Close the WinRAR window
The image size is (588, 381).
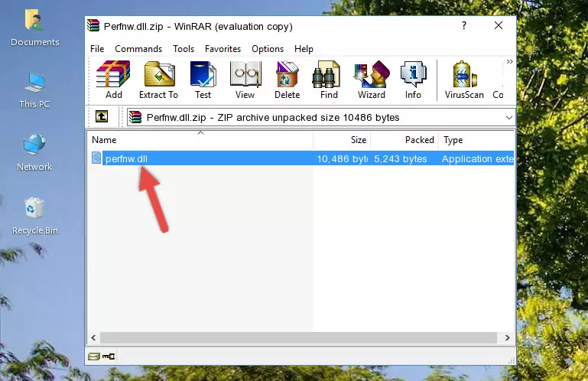pyautogui.click(x=499, y=25)
